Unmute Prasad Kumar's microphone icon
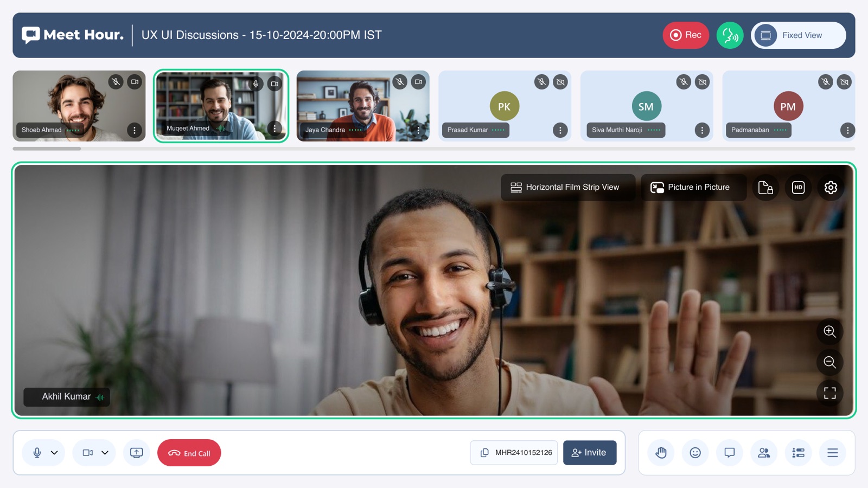Image resolution: width=868 pixels, height=488 pixels. pyautogui.click(x=541, y=82)
